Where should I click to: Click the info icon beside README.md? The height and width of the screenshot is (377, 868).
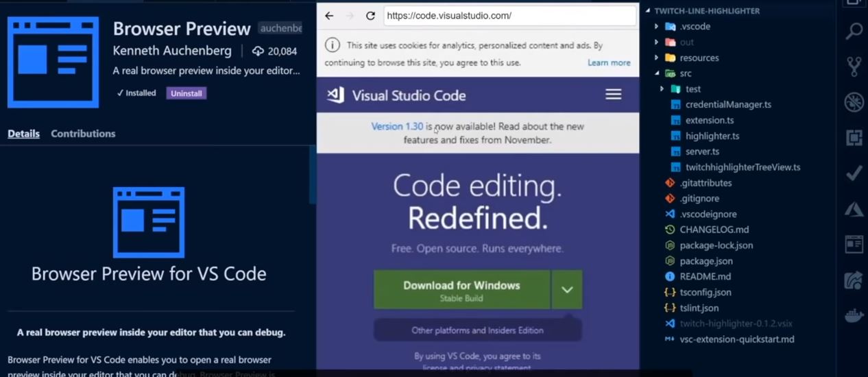(670, 277)
